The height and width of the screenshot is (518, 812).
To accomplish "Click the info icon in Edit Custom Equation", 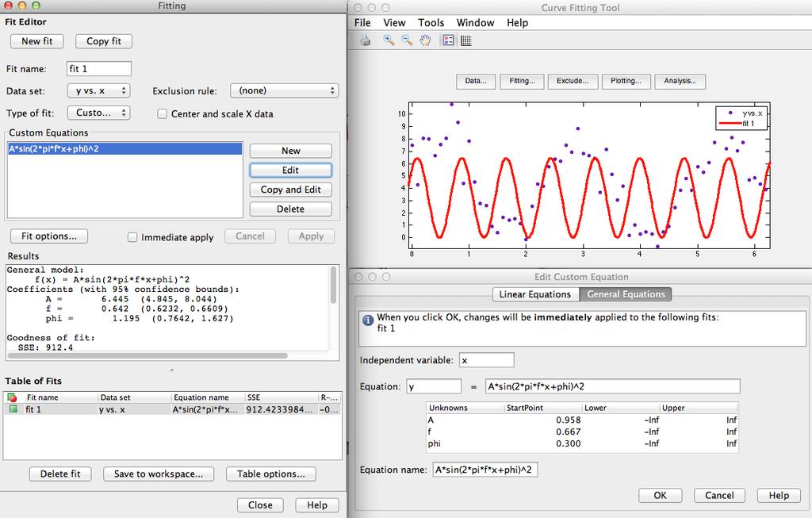I will point(368,320).
